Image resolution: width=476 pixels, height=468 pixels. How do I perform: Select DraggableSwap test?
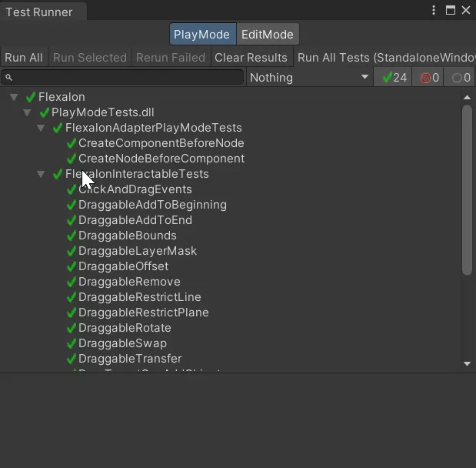230,343
